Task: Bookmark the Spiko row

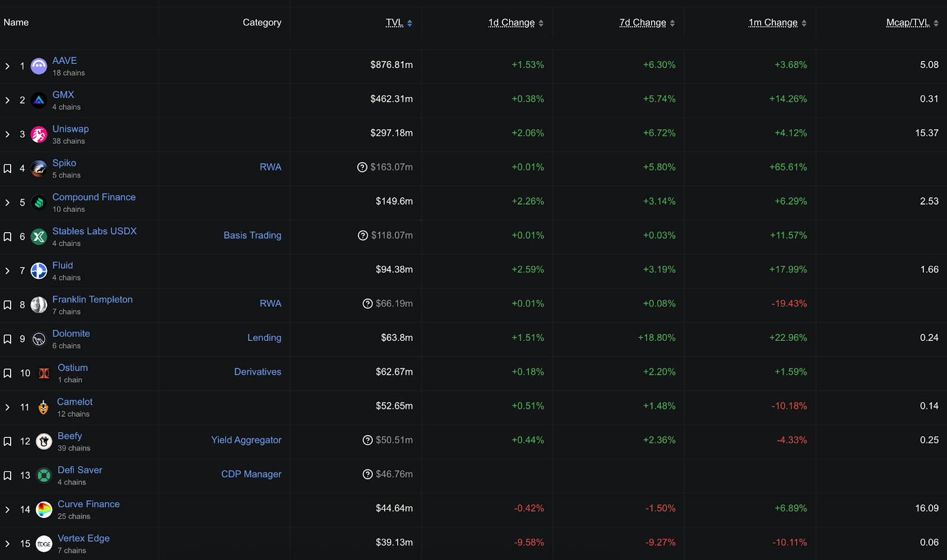Action: click(x=8, y=169)
